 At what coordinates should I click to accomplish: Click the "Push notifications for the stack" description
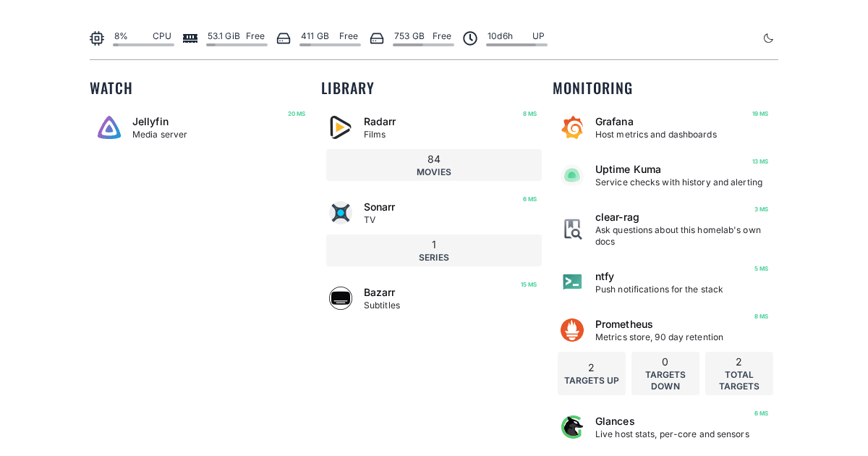click(659, 290)
